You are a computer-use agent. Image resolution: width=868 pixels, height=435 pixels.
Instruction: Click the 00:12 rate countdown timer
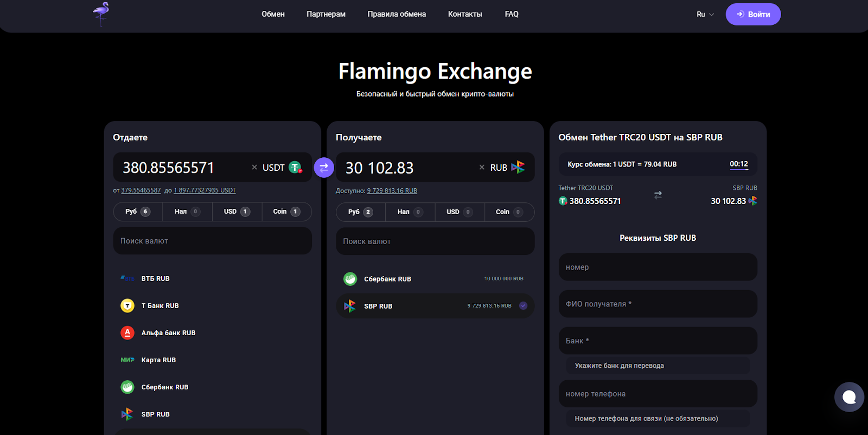pos(739,164)
